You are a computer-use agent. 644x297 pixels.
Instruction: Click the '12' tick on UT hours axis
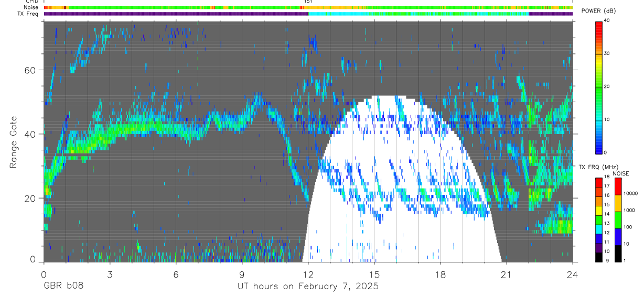[x=308, y=273]
